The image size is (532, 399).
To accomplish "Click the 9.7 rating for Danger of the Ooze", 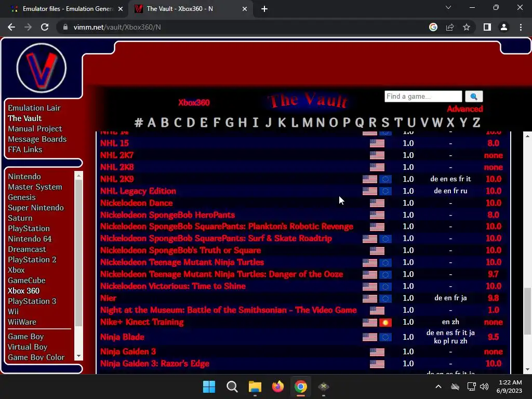I will coord(494,274).
